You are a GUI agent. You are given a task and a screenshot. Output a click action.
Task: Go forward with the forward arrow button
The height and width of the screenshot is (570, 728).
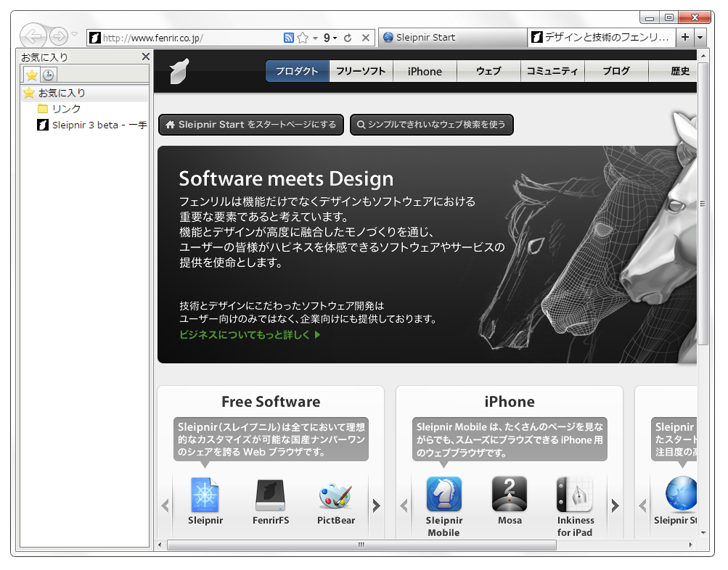(59, 36)
